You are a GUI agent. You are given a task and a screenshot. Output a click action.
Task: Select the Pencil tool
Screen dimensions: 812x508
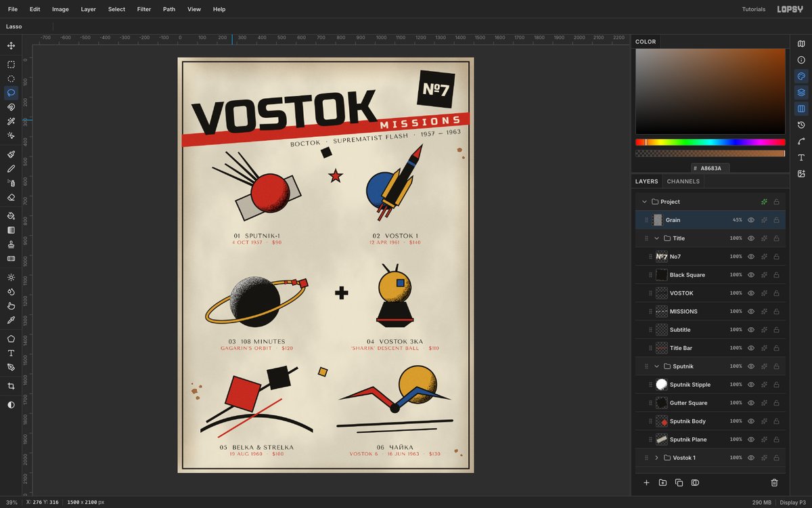(11, 169)
